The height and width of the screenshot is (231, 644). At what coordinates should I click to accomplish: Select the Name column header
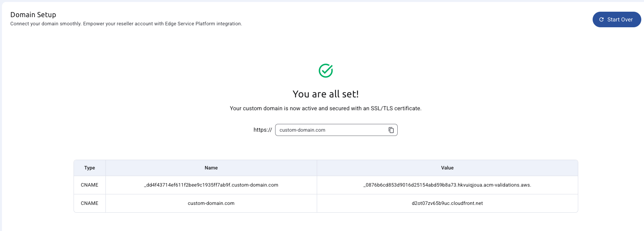pyautogui.click(x=211, y=168)
